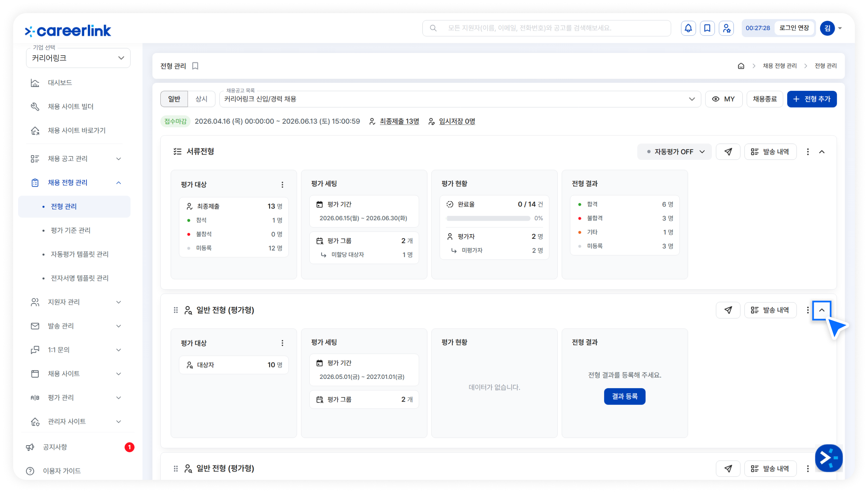This screenshot has height=493, width=868.
Task: Click the drag handle of second 일반 전형
Action: click(176, 310)
